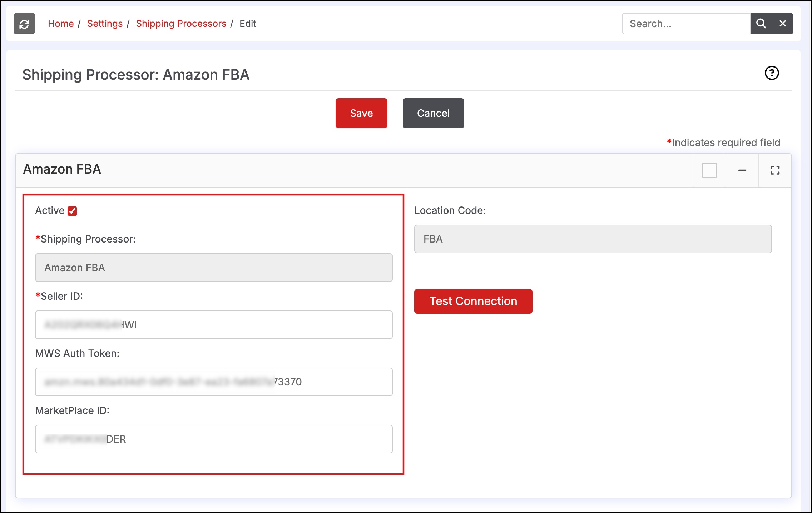812x513 pixels.
Task: Expand Amazon FBA panel to fullscreen
Action: (x=775, y=170)
